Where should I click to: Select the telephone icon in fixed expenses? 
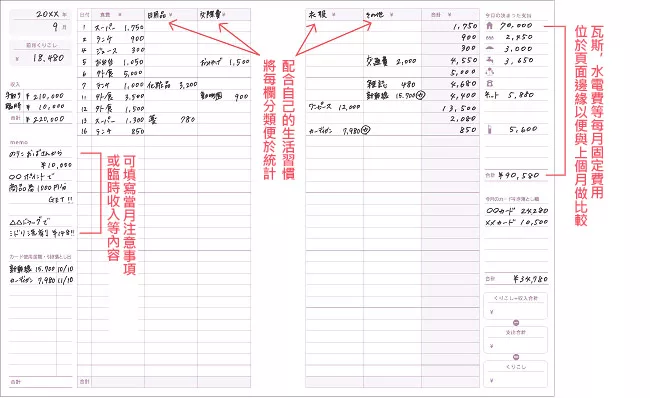click(x=490, y=83)
